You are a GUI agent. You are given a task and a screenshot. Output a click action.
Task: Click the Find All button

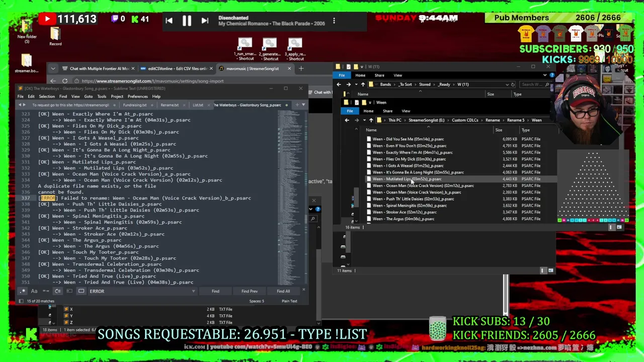283,291
